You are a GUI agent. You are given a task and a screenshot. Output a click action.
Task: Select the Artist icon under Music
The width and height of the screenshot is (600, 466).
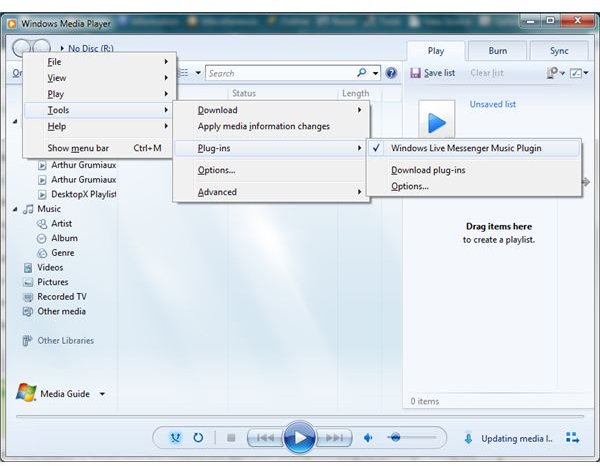click(x=42, y=224)
